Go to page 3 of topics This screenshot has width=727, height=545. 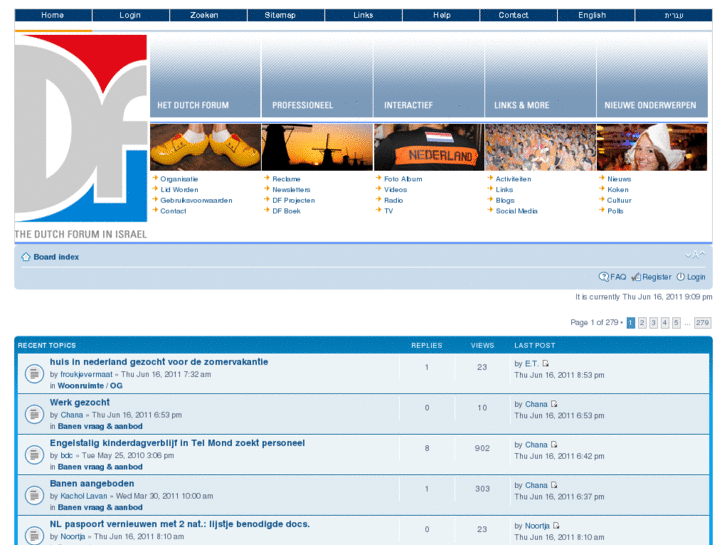pos(653,322)
